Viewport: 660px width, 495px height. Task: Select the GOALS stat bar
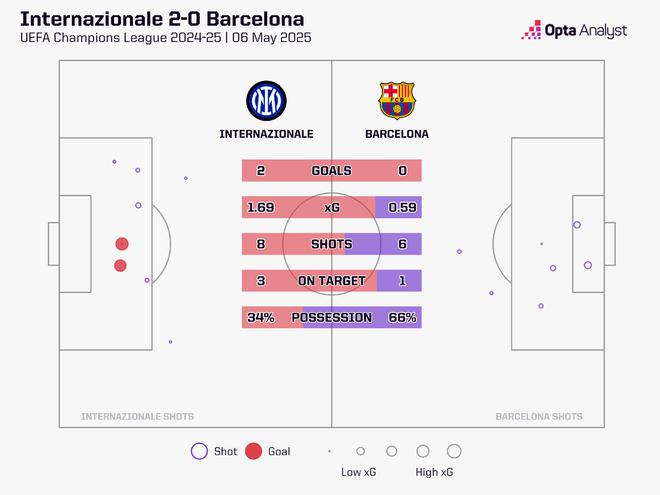331,171
